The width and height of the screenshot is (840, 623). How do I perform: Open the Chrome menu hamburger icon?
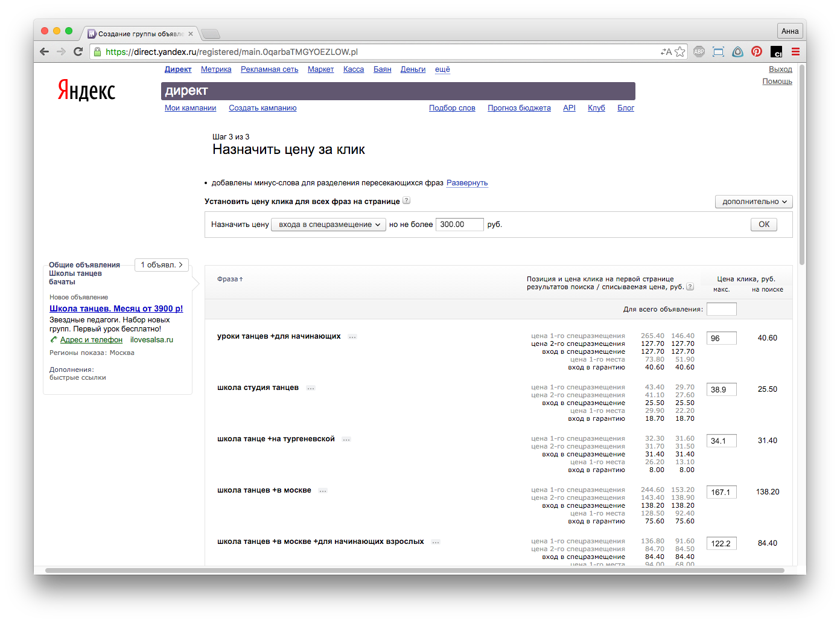pyautogui.click(x=795, y=52)
